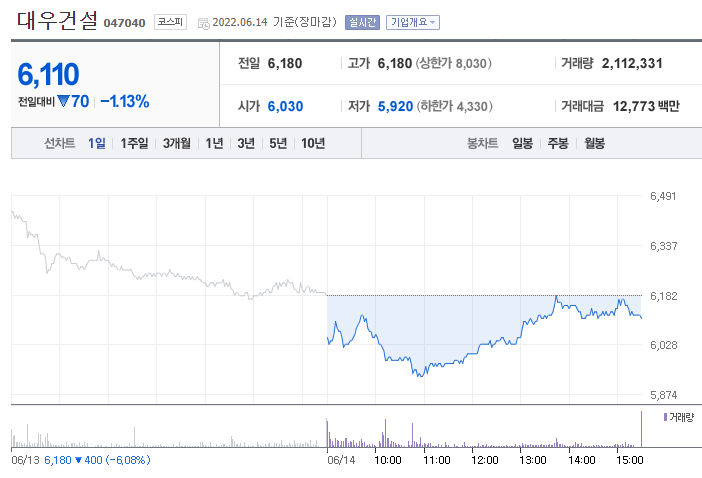Select the 3개월 line chart tab

tap(177, 143)
